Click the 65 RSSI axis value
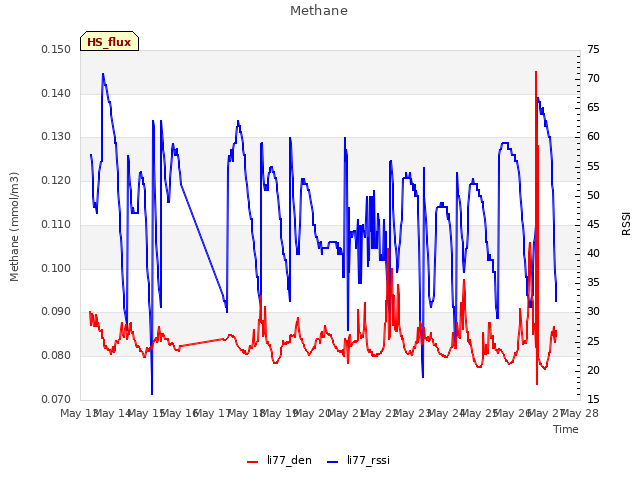640x480 pixels. (x=593, y=108)
